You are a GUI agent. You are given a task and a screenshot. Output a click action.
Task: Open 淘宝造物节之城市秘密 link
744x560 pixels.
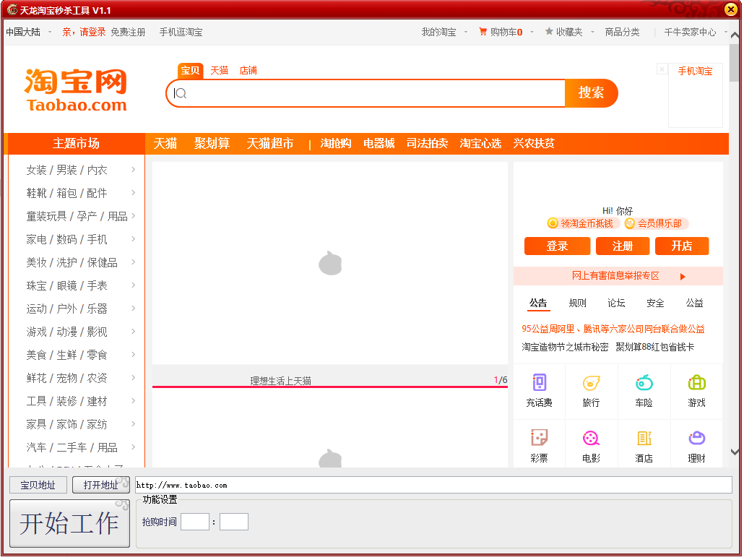(565, 347)
